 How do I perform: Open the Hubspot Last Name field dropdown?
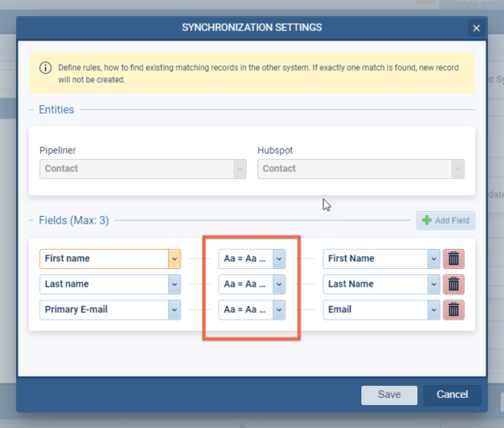pos(433,284)
